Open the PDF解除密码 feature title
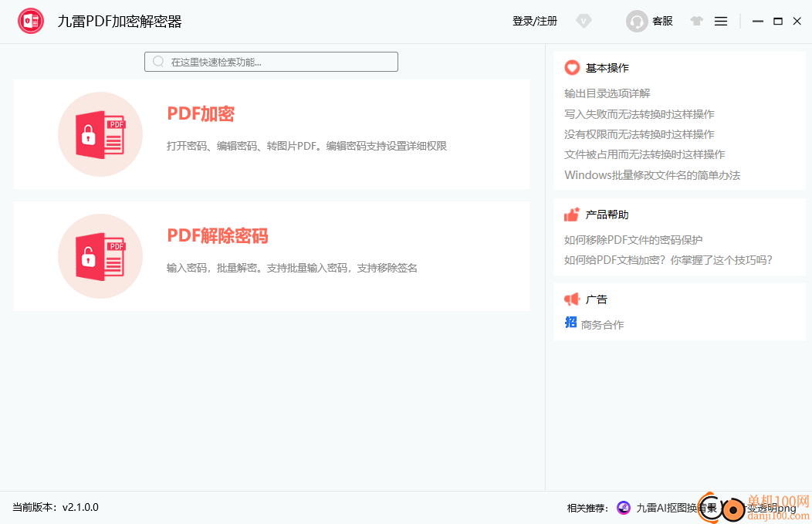 click(218, 235)
